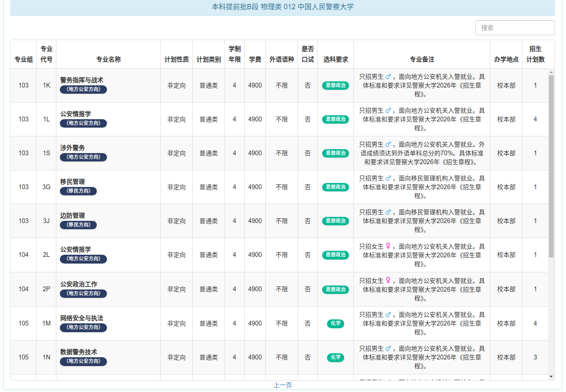This screenshot has height=392, width=566.
Task: Click the 地方公安方向 badge under 公安政治工作
Action: coord(84,293)
